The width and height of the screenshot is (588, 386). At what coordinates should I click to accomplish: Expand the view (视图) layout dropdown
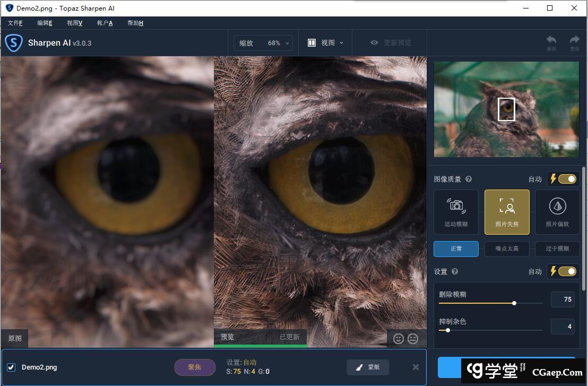point(326,43)
